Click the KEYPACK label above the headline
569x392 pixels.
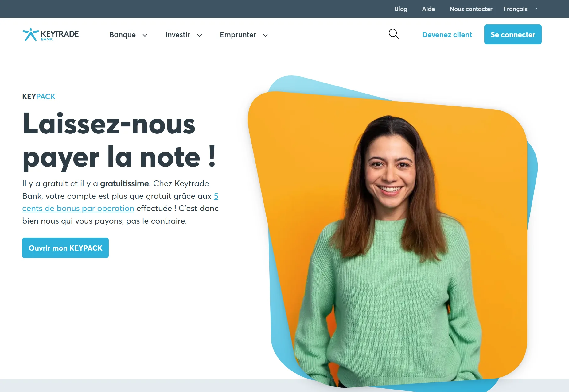pyautogui.click(x=39, y=97)
